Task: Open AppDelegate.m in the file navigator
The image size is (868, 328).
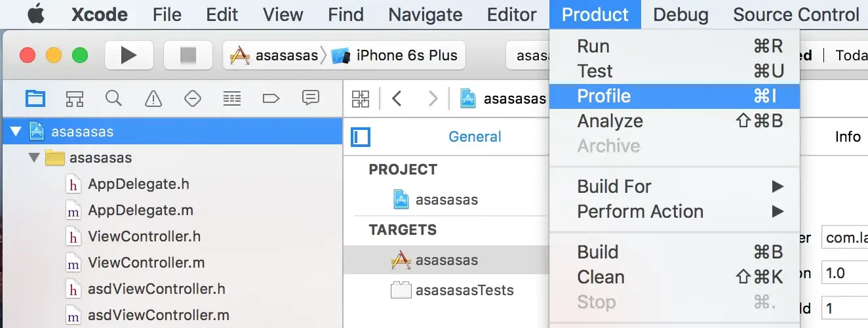Action: [x=140, y=211]
